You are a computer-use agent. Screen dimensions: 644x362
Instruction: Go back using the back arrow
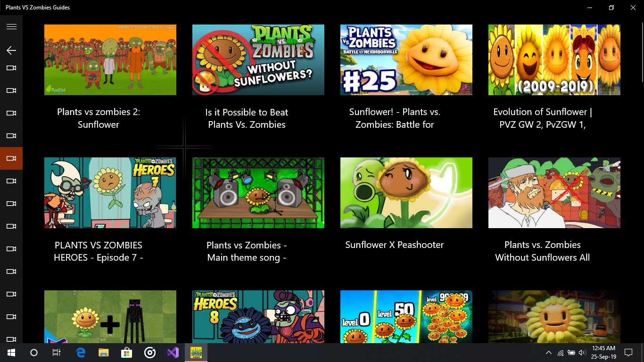(11, 50)
